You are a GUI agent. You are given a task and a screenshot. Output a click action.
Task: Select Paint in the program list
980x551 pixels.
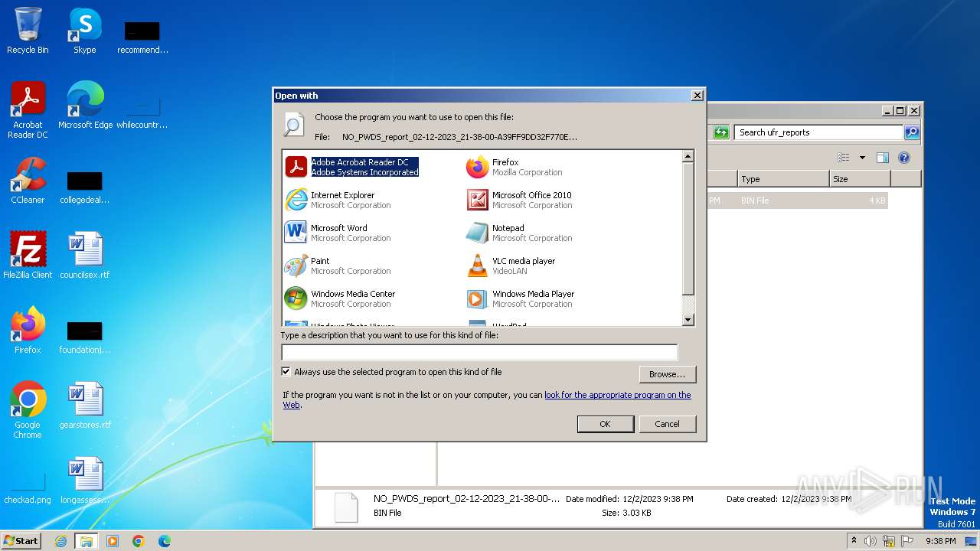point(338,266)
